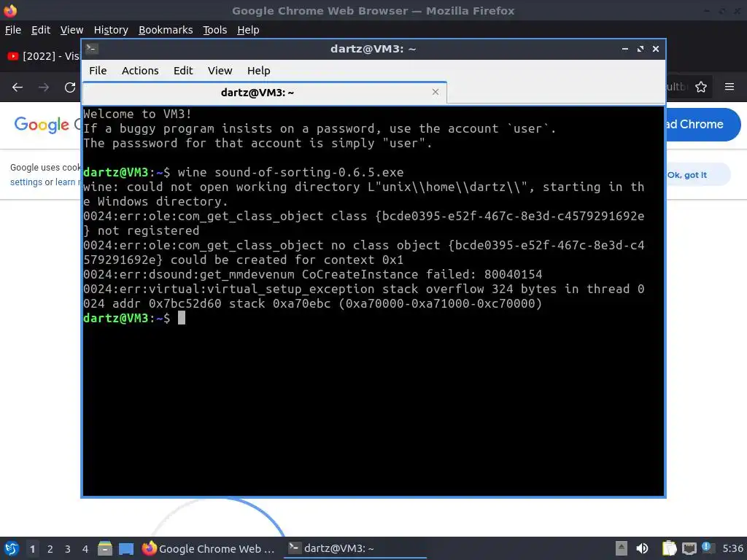Switch to workspace 4

click(85, 548)
